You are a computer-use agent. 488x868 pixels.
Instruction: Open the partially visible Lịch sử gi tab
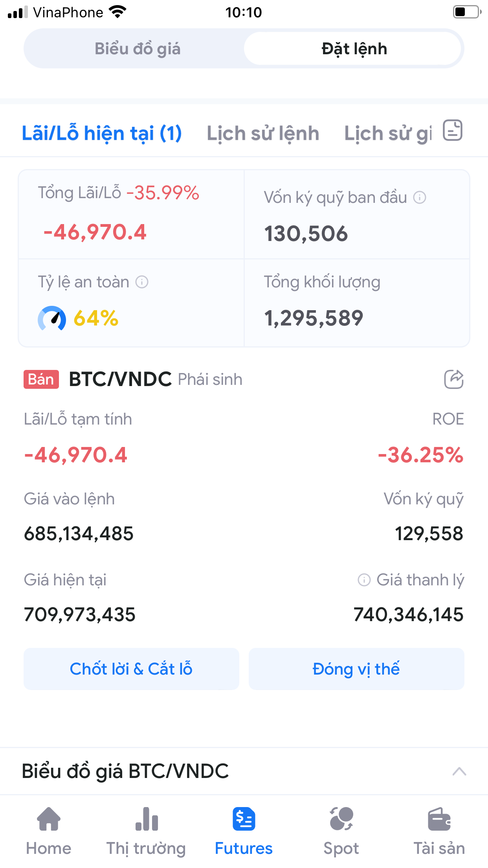388,134
